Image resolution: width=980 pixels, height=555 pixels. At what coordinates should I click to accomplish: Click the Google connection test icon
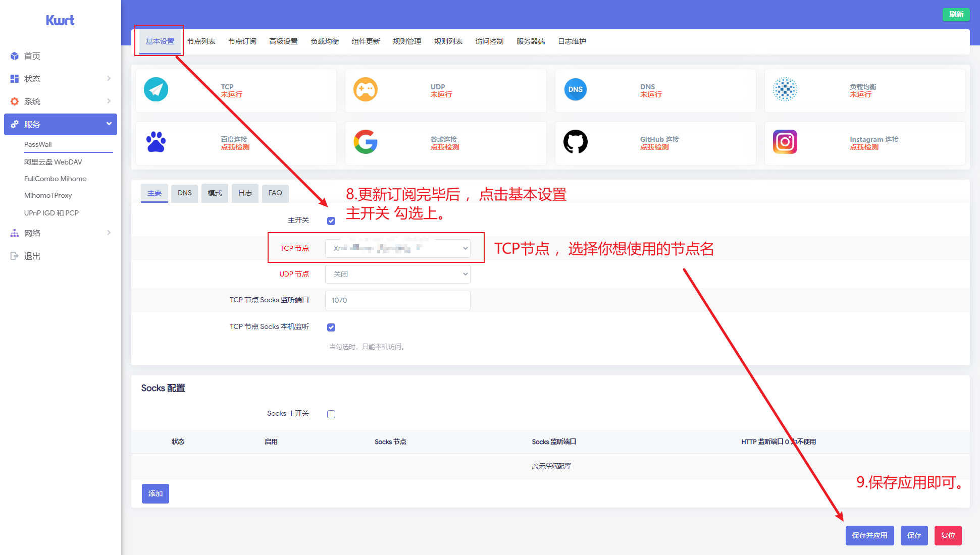[x=366, y=142]
